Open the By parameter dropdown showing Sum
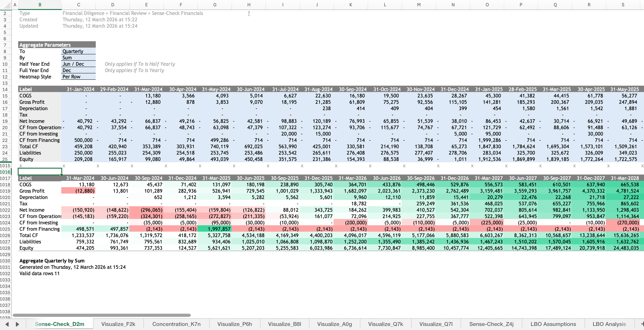644x330 pixels. 79,58
